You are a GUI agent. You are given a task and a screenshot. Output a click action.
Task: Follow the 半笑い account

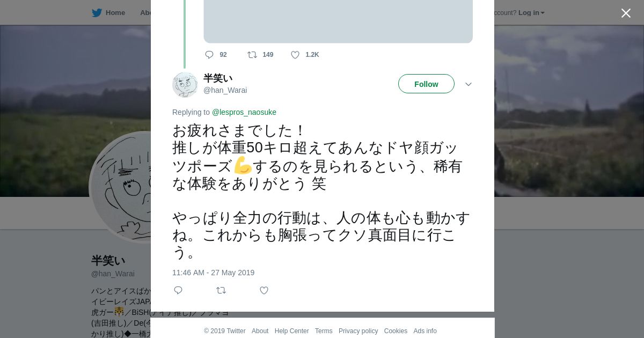[426, 84]
